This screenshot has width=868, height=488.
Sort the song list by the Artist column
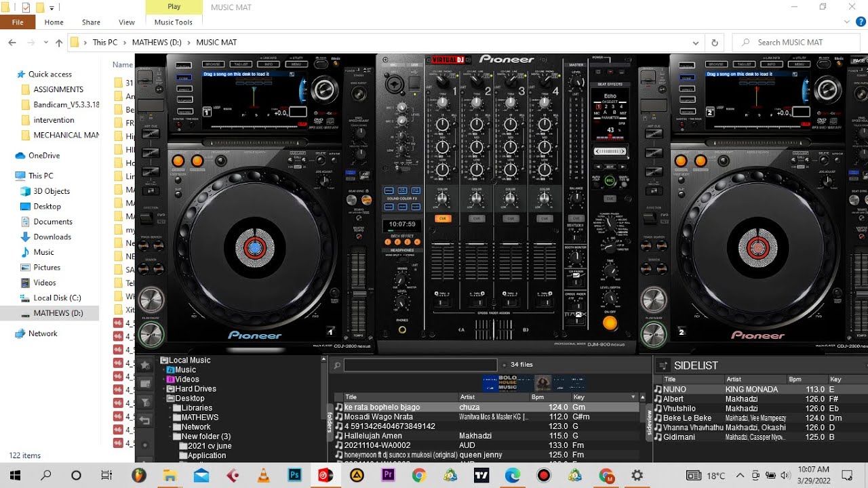[493, 397]
